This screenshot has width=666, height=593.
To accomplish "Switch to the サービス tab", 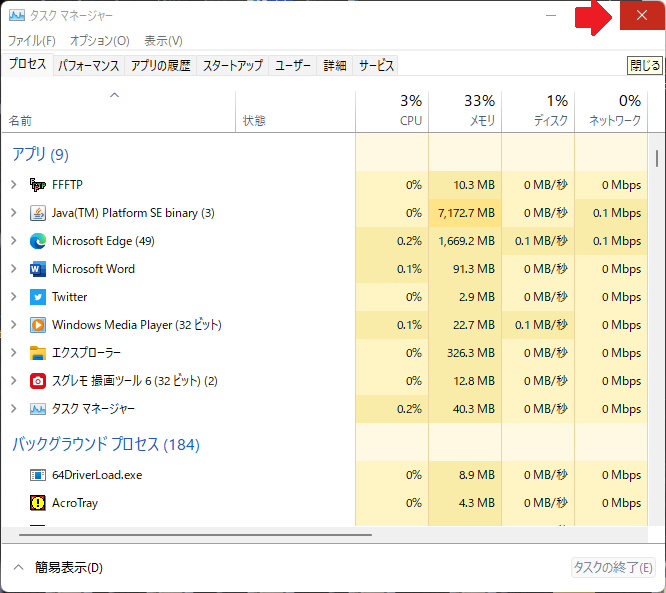I will click(376, 65).
